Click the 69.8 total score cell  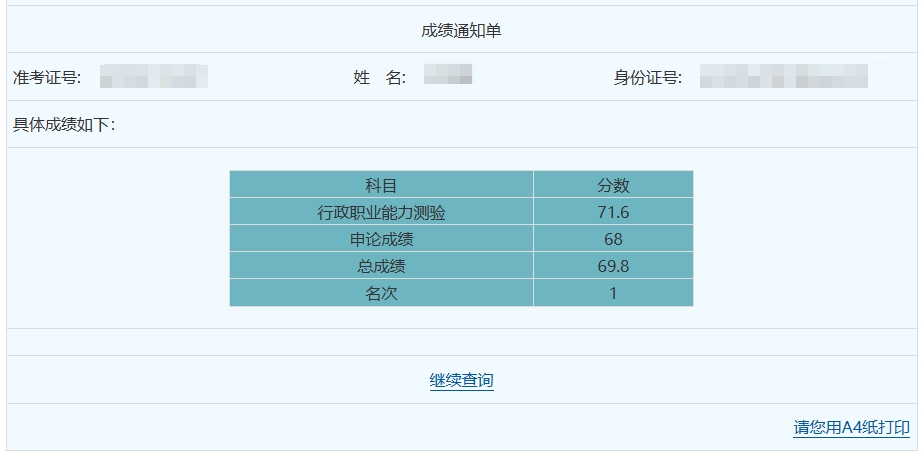(x=613, y=266)
